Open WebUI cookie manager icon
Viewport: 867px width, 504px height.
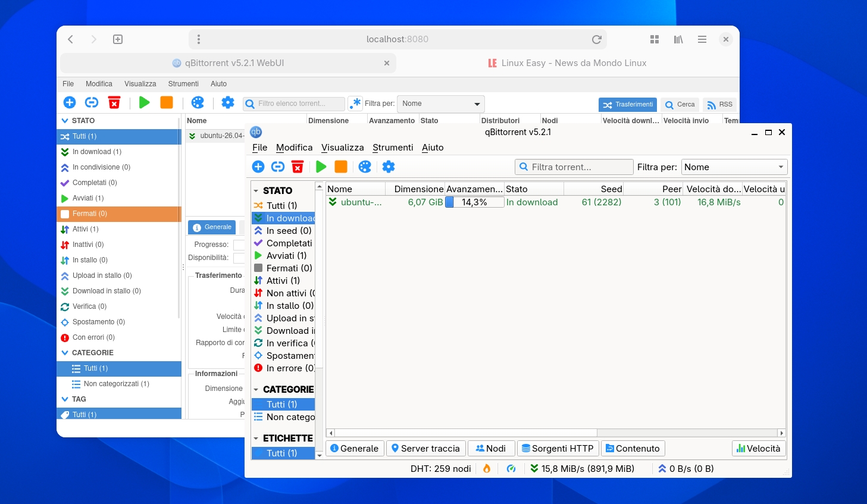click(198, 102)
